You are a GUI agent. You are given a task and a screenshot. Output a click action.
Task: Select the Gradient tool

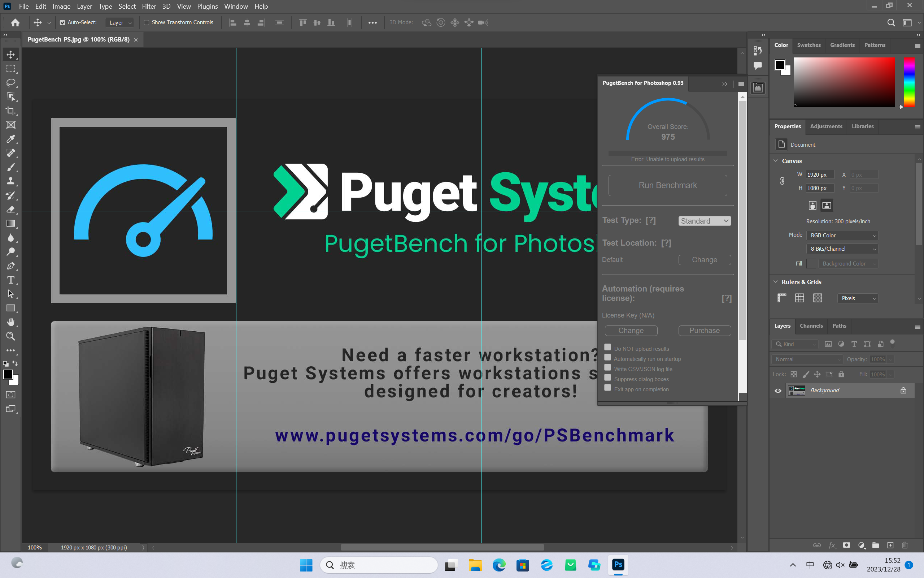point(11,224)
